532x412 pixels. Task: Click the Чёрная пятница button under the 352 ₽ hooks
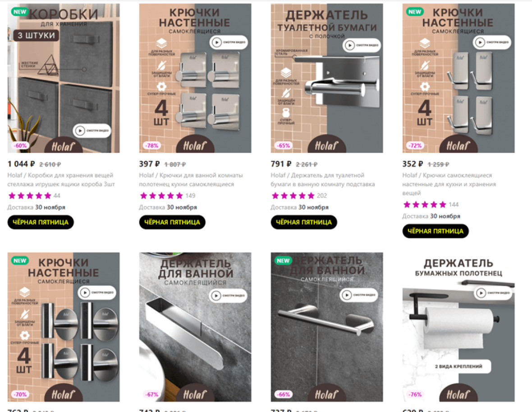(x=436, y=231)
